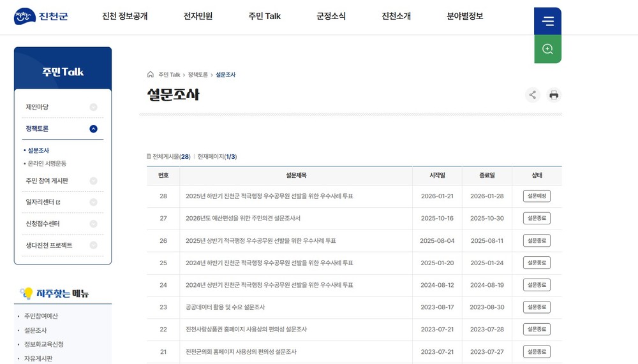Click the 설문제목 column header
The height and width of the screenshot is (364, 638).
(x=296, y=175)
